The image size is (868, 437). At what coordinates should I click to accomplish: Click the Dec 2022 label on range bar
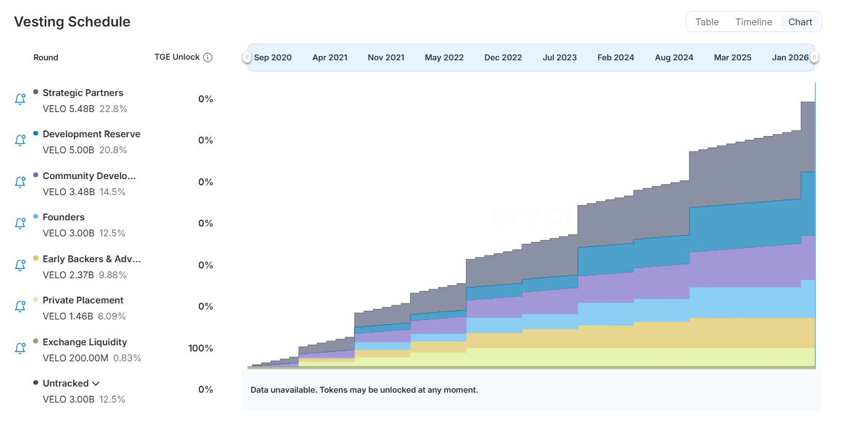(503, 57)
